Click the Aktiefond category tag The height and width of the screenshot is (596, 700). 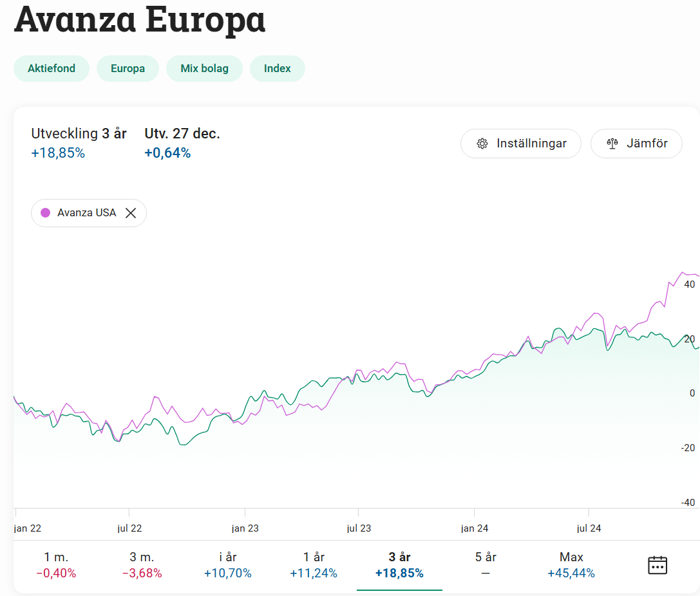pos(52,69)
